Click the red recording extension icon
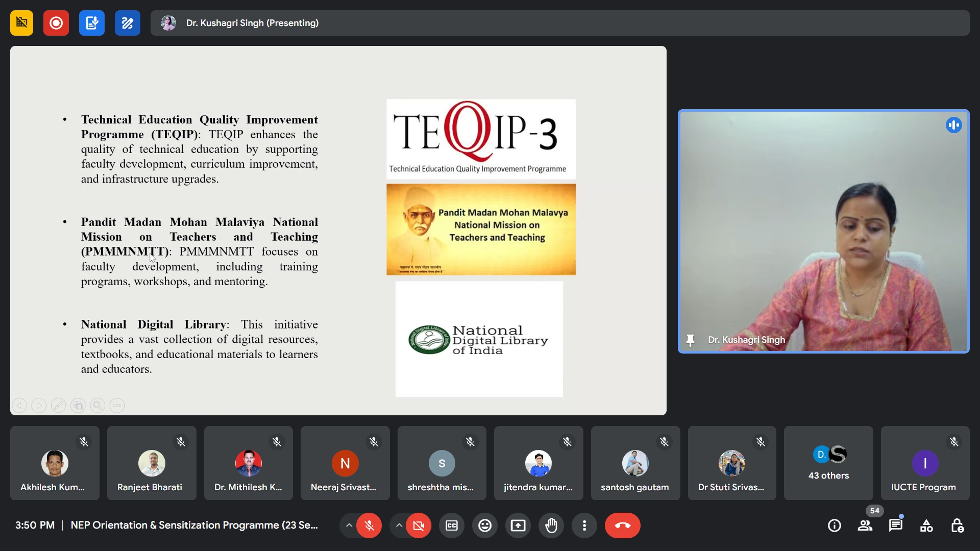Screen dimensions: 980x551 coord(56,23)
